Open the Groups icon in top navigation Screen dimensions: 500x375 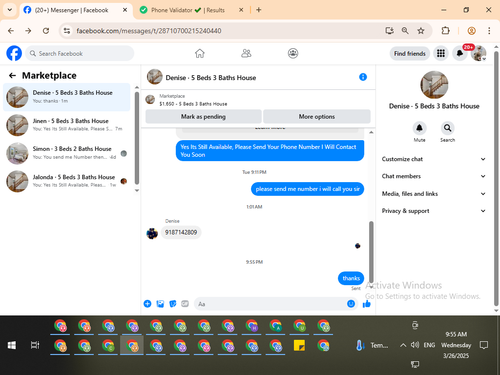293,53
